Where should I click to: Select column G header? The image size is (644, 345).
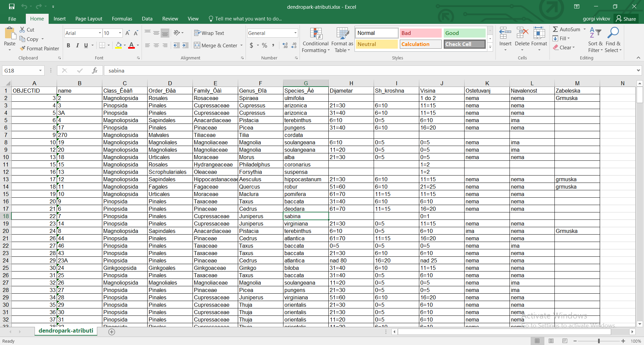tap(306, 83)
